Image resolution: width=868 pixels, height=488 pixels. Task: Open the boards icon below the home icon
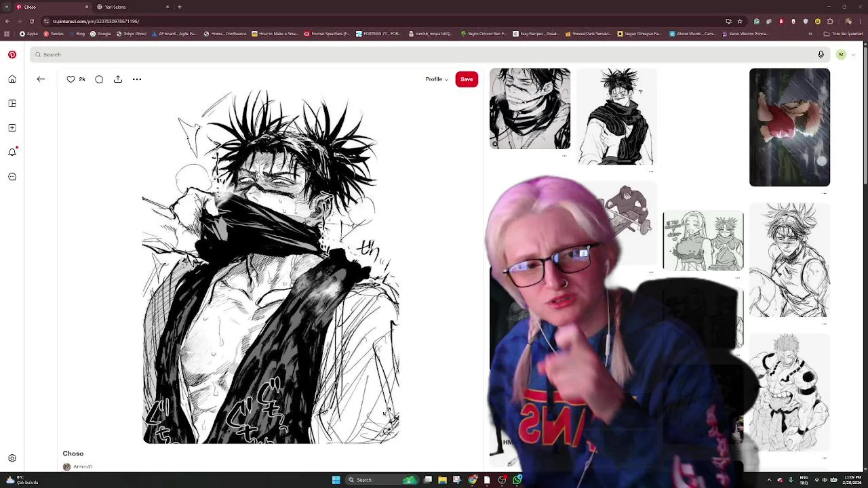(x=12, y=104)
